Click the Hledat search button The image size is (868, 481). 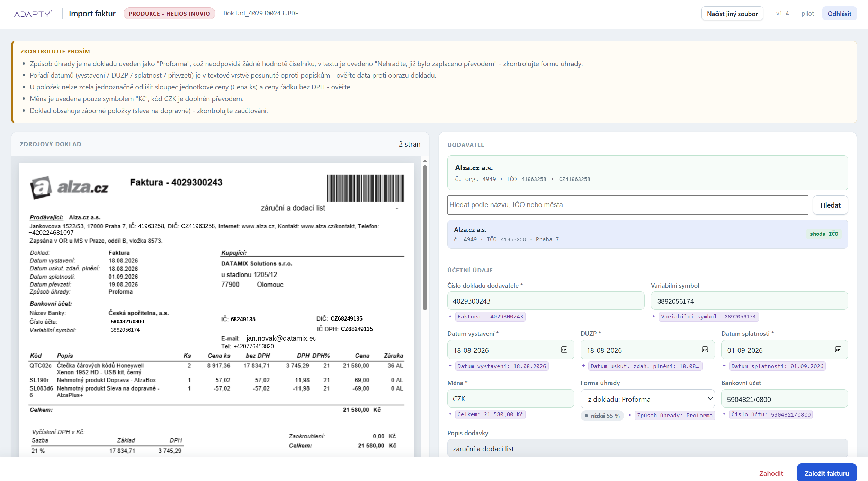click(x=830, y=205)
